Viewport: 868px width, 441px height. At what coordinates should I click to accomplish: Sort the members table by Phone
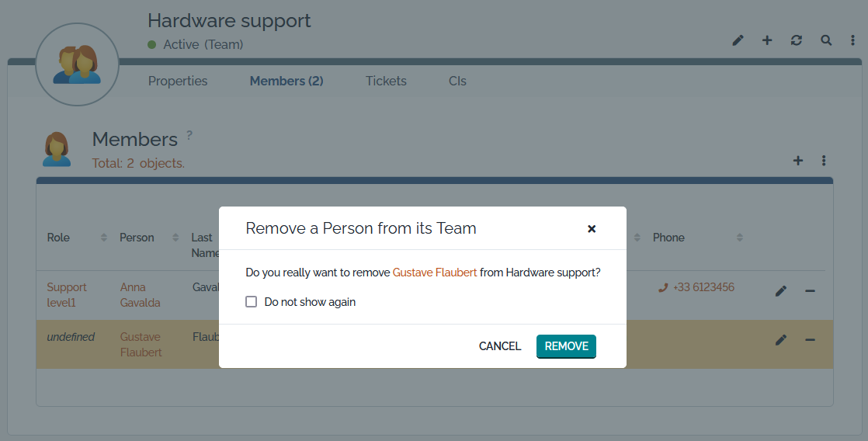[739, 238]
